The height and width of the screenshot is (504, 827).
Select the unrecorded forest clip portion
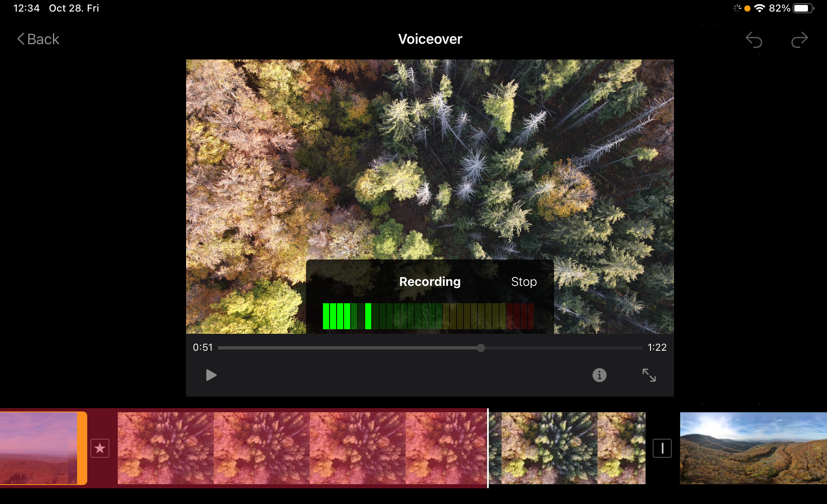tap(567, 448)
